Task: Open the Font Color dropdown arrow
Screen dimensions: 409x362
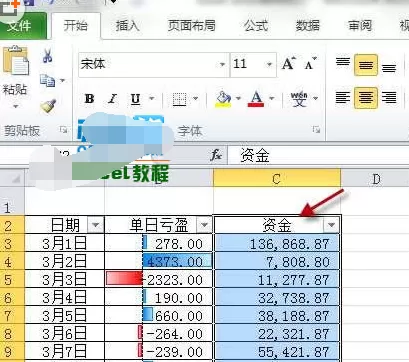Action: point(272,98)
